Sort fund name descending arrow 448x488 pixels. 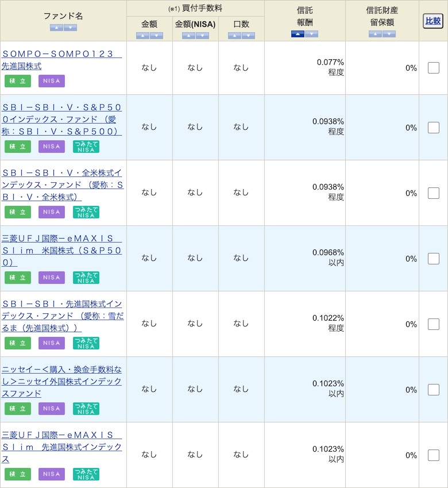tap(70, 28)
